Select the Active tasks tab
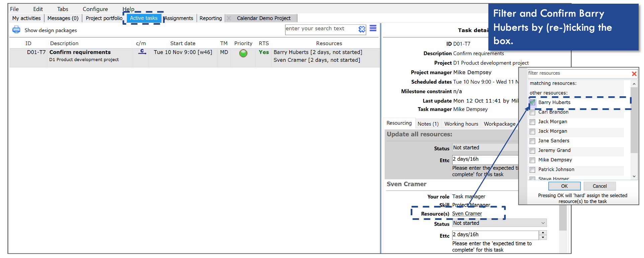Screen dimensions: 644x258 point(144,18)
